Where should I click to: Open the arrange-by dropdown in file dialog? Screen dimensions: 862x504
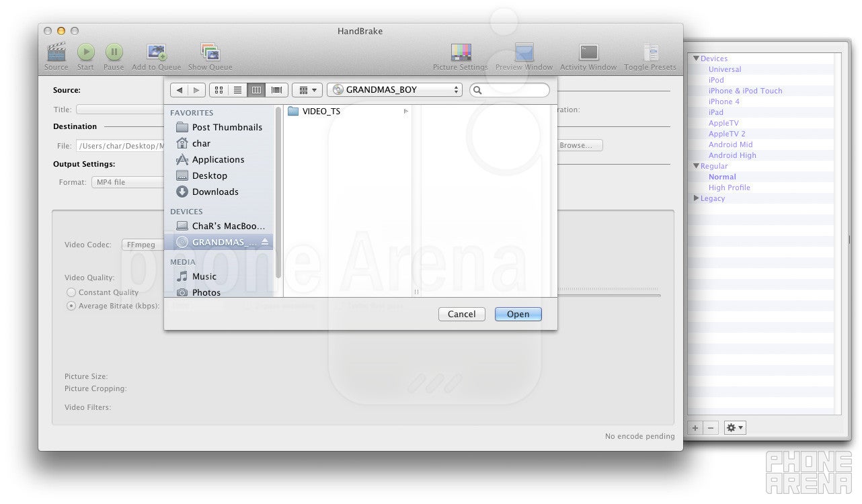click(307, 90)
